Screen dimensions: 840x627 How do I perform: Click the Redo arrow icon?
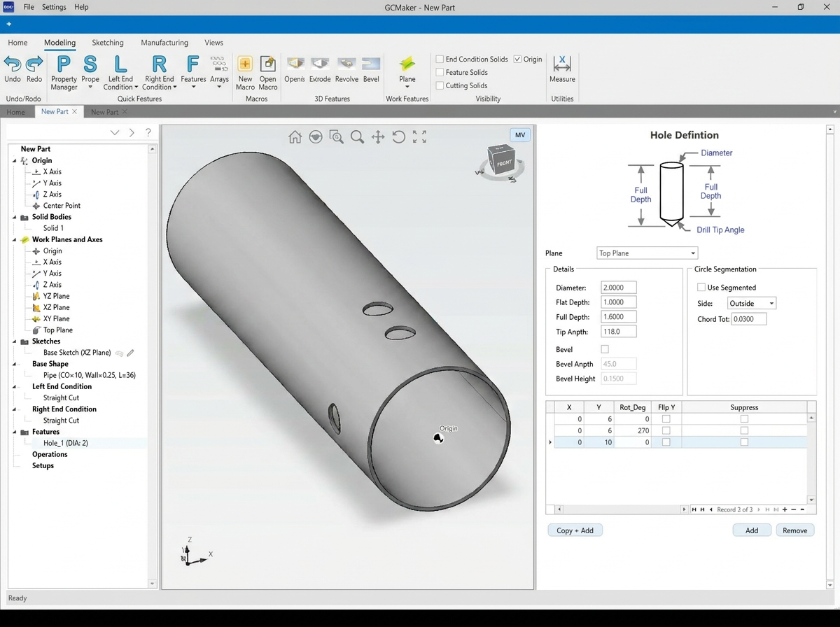34,64
